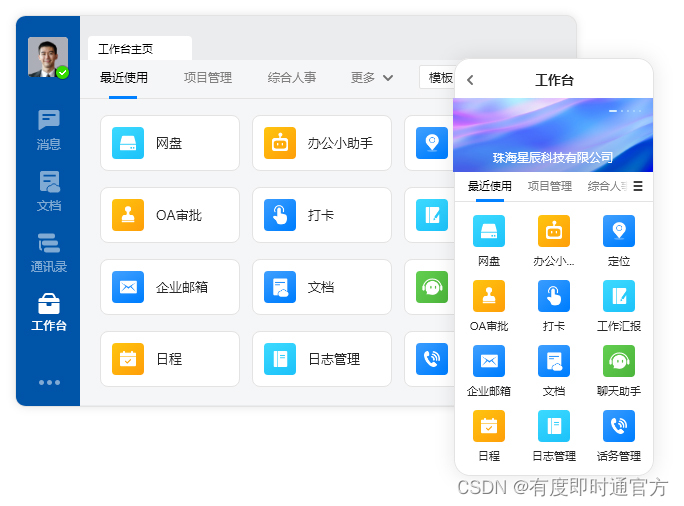Open 定位 app in mobile panel
Viewport: 684px width, 506px height.
pyautogui.click(x=619, y=241)
